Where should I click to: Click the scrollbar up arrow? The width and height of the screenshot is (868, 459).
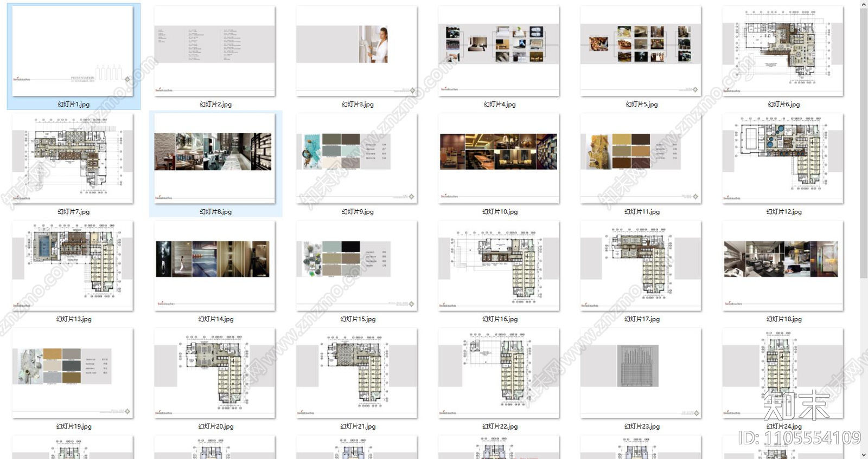(863, 4)
